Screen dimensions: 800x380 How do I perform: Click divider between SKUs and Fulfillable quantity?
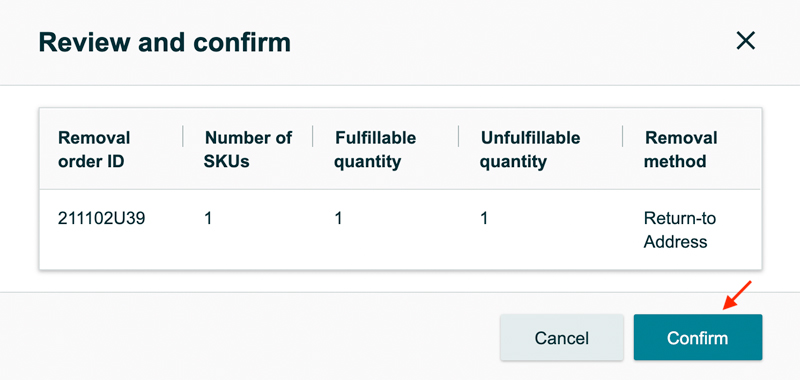(312, 136)
